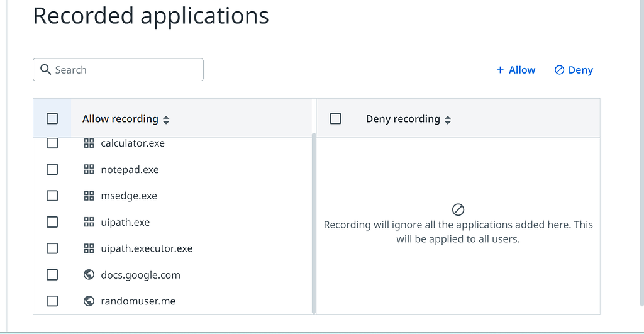Click inside the Search input field
The height and width of the screenshot is (334, 644).
pos(126,70)
